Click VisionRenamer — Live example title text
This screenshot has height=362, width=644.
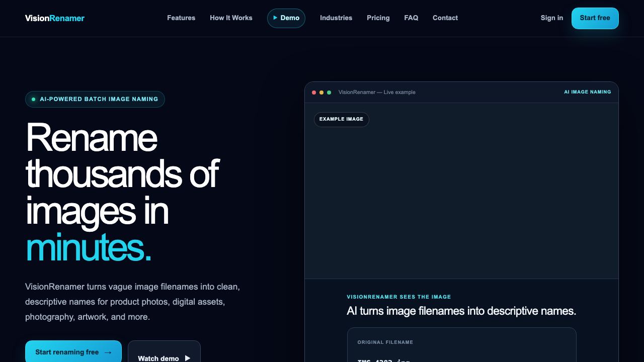377,93
